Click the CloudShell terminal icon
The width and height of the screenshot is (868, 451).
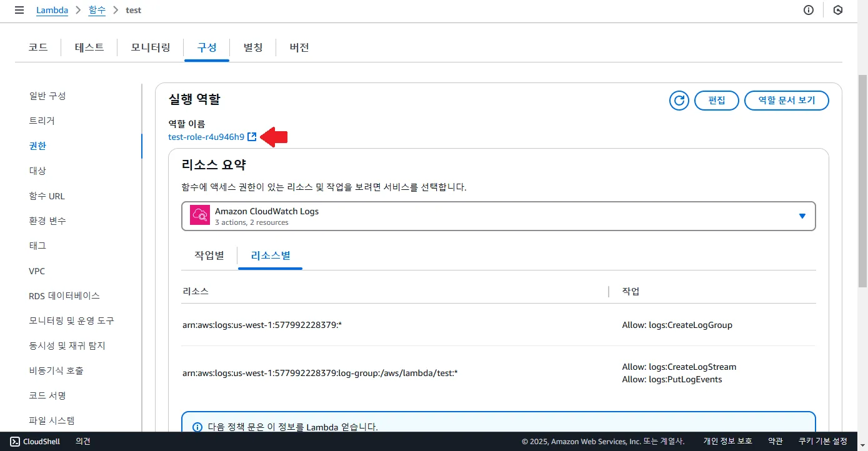pos(15,442)
